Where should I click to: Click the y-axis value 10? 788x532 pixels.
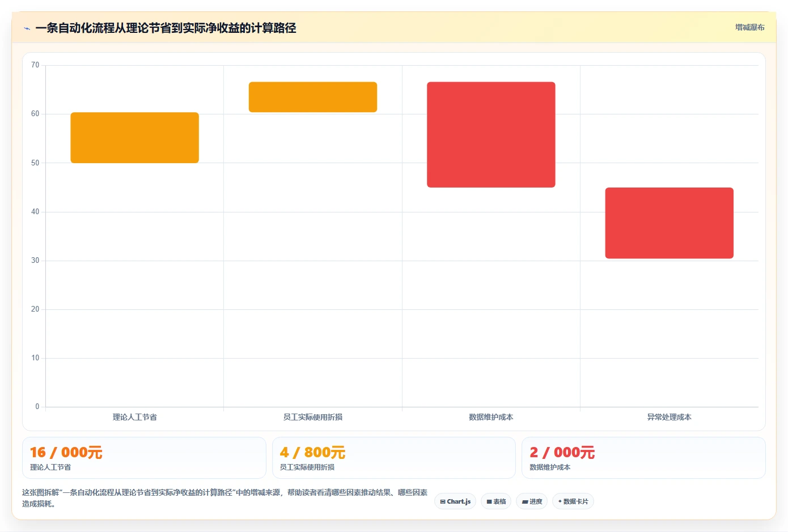[x=35, y=358]
